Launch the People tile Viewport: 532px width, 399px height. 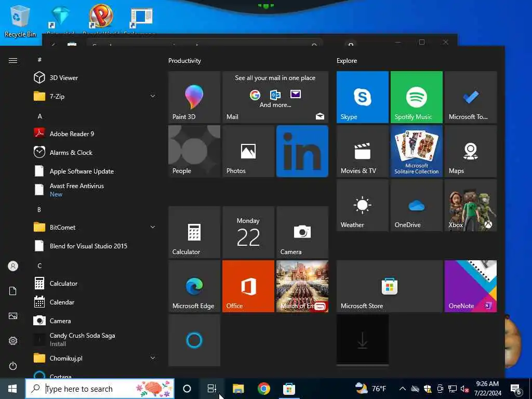194,151
